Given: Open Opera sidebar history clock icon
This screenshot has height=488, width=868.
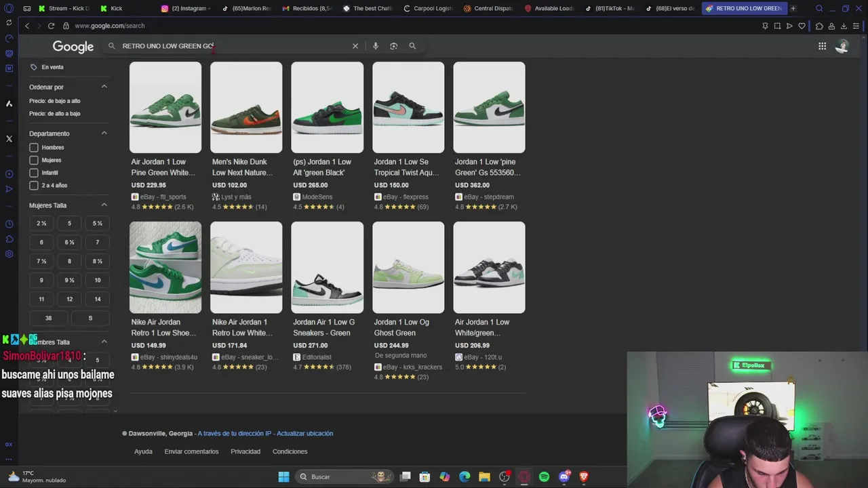Looking at the screenshot, I should 9,224.
